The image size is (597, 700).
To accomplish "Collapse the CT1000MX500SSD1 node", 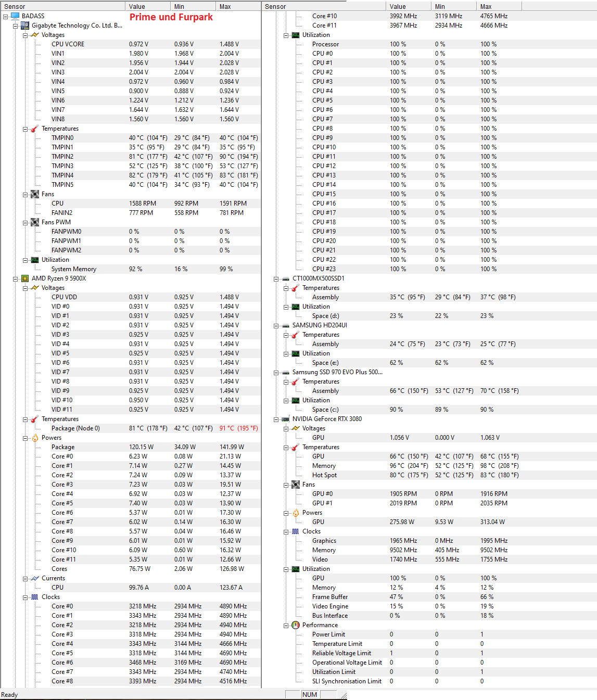I will [x=276, y=279].
